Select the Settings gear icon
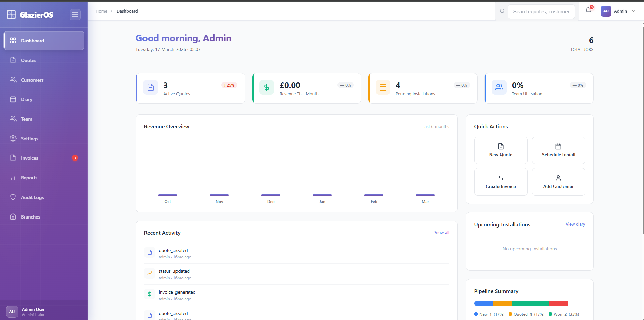The image size is (644, 320). (13, 138)
